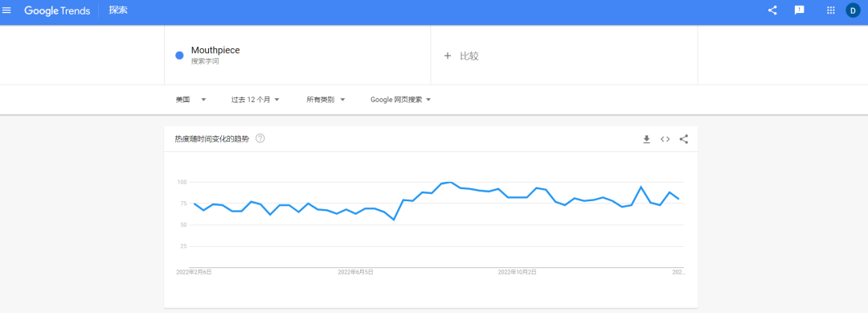
Task: Get embed code for the chart
Action: (x=665, y=139)
